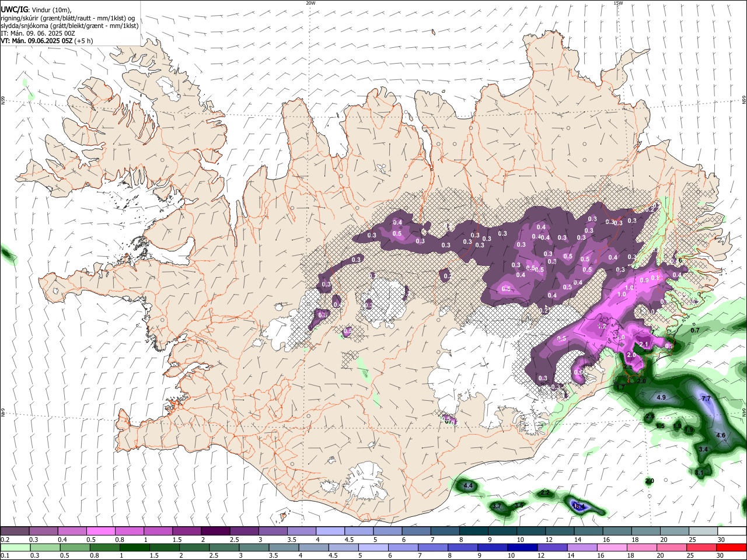
Task: Click the 4.6 rain value on the map
Action: click(721, 435)
